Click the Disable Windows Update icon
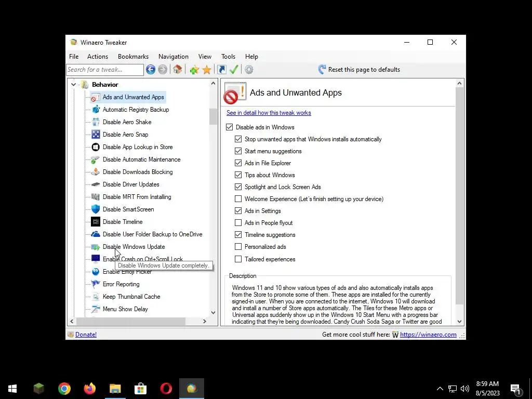The image size is (532, 399). (x=96, y=247)
